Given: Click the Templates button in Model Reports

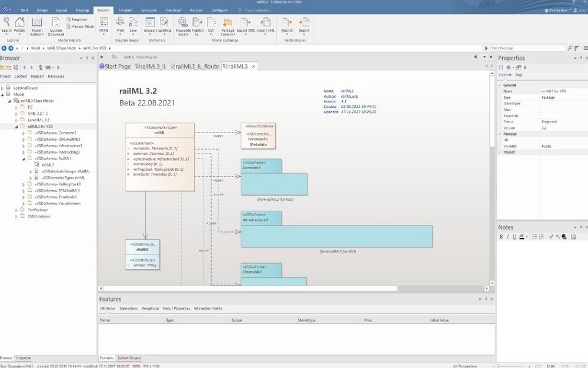Looking at the screenshot, I should point(79,19).
